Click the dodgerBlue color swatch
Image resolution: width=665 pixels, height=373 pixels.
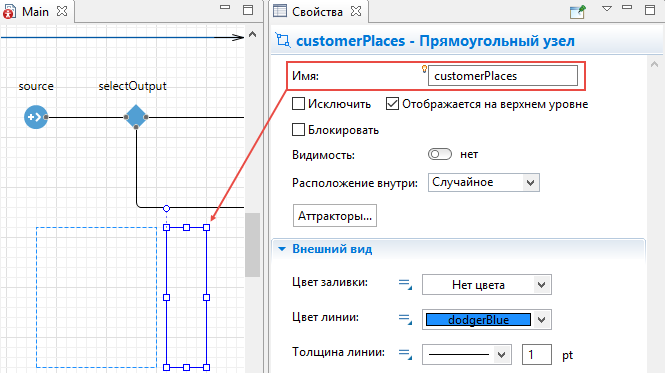[x=478, y=320]
